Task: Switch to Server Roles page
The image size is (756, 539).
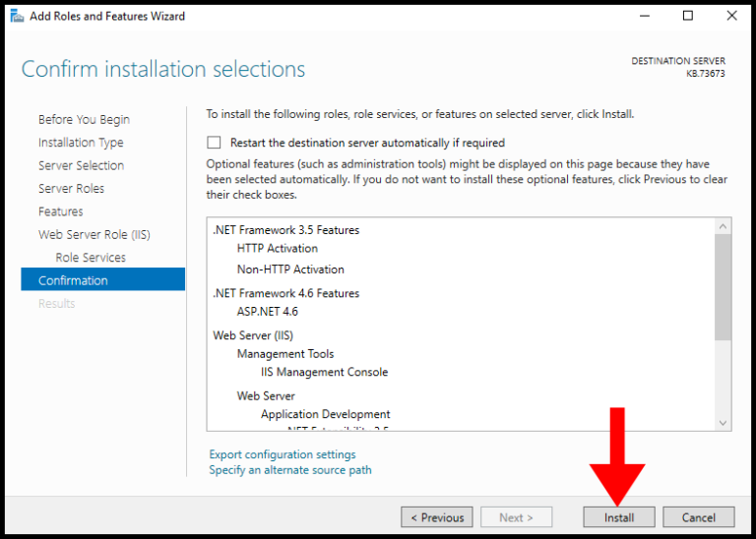Action: (71, 188)
